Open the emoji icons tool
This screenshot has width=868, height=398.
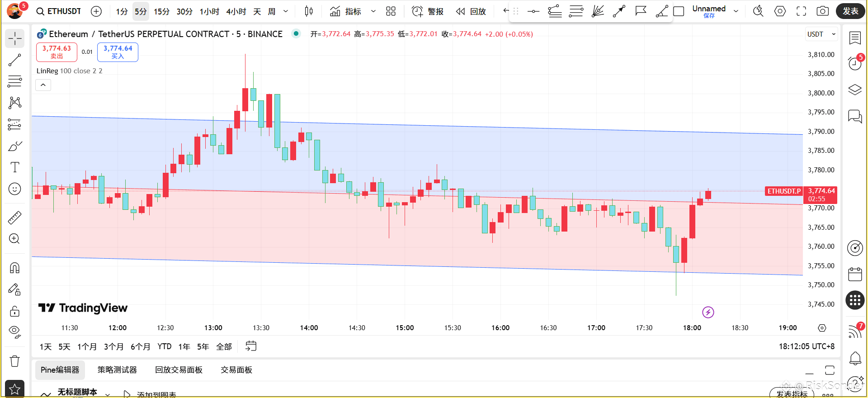click(15, 189)
